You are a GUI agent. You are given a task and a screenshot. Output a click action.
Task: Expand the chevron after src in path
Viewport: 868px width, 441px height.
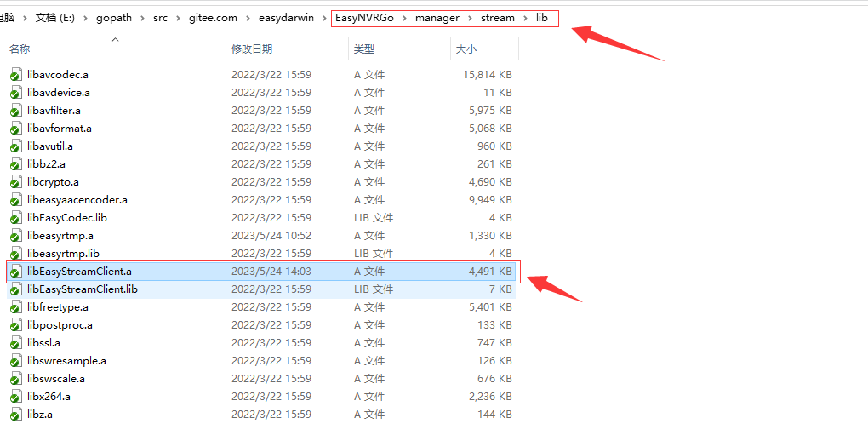[178, 18]
